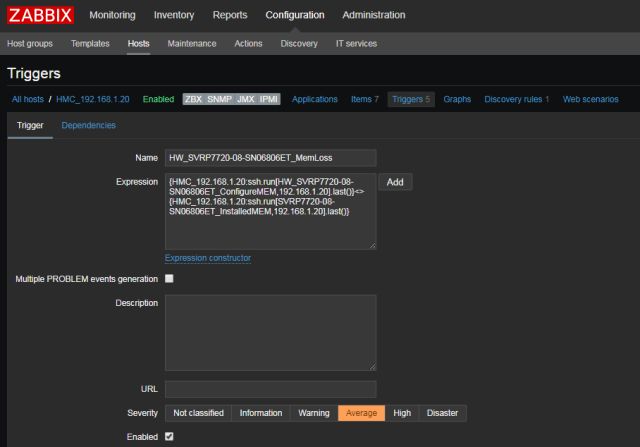The width and height of the screenshot is (640, 447).
Task: Click the Add expression button
Action: 395,182
